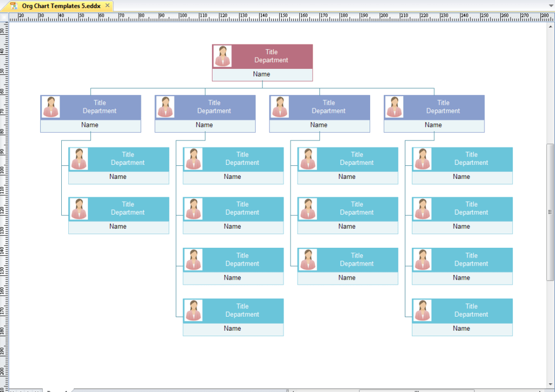555x392 pixels.
Task: Click the ruler origin corner button
Action: pyautogui.click(x=5, y=16)
